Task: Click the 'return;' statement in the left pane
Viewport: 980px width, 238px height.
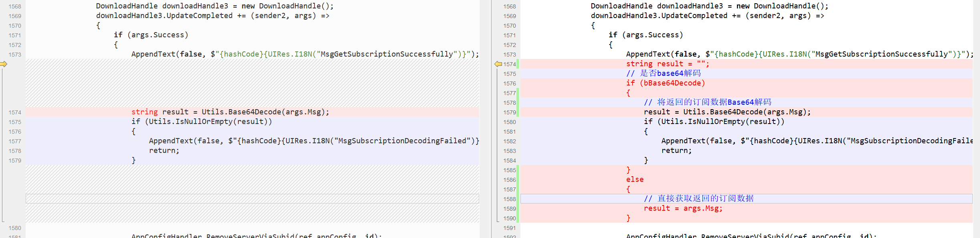Action: click(164, 151)
